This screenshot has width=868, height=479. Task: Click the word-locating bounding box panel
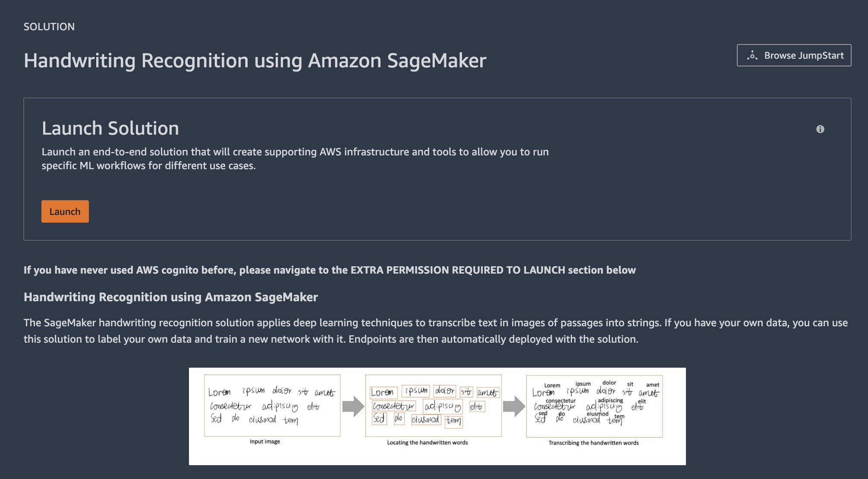coord(433,406)
